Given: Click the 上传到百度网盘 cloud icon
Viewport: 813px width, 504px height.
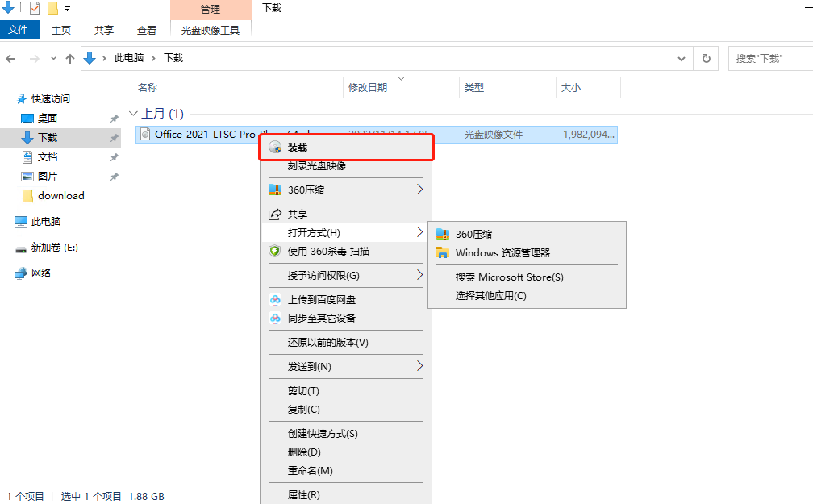Looking at the screenshot, I should [x=275, y=298].
